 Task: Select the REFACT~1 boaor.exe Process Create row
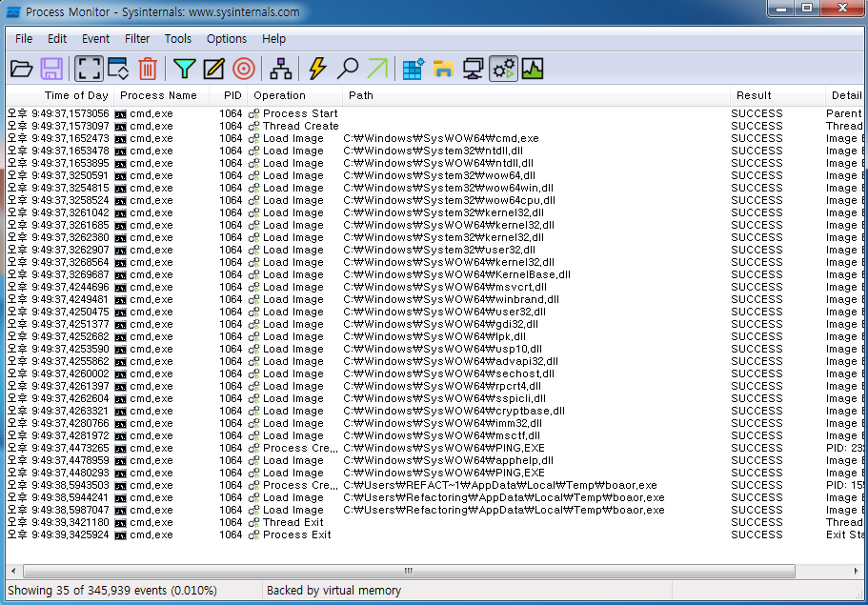435,485
